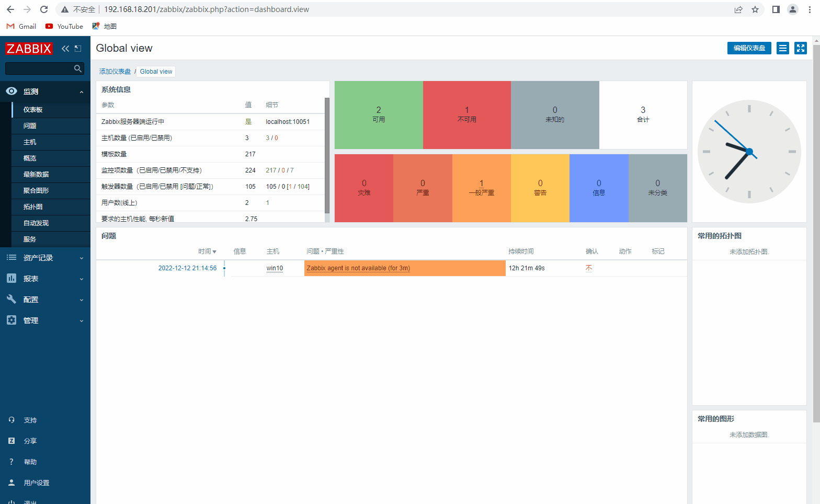Image resolution: width=820 pixels, height=504 pixels.
Task: Click the sidebar hide/pin icon next to the collapse chevrons
Action: 78,49
